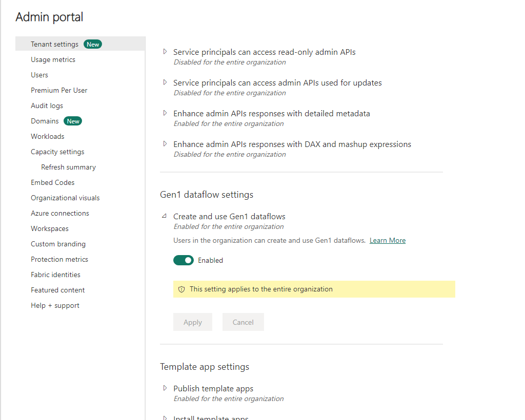Click 'Service principals can access admin APIs used for updates' title
Image resolution: width=525 pixels, height=420 pixels.
tap(277, 83)
